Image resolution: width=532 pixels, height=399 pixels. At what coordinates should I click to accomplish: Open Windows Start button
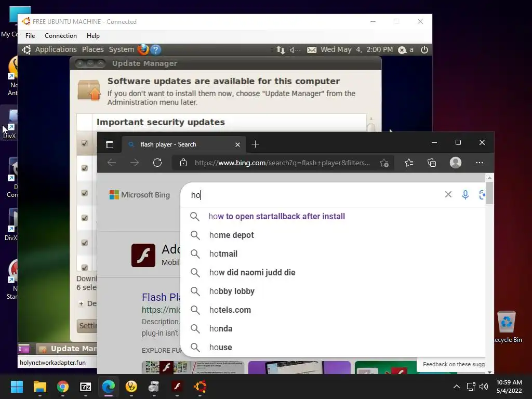(x=17, y=387)
